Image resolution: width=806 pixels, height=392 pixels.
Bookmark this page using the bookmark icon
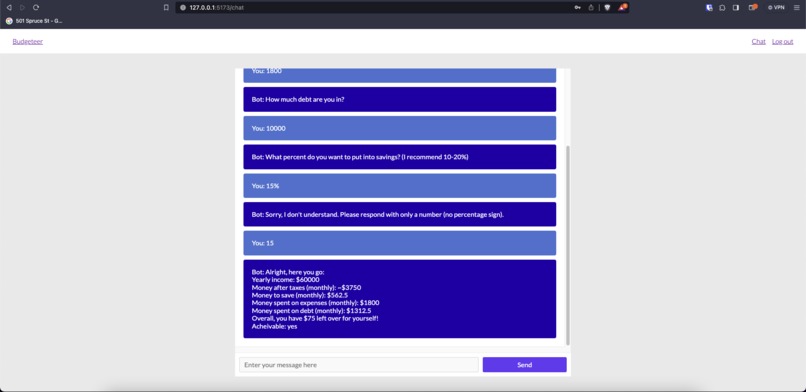pyautogui.click(x=166, y=8)
